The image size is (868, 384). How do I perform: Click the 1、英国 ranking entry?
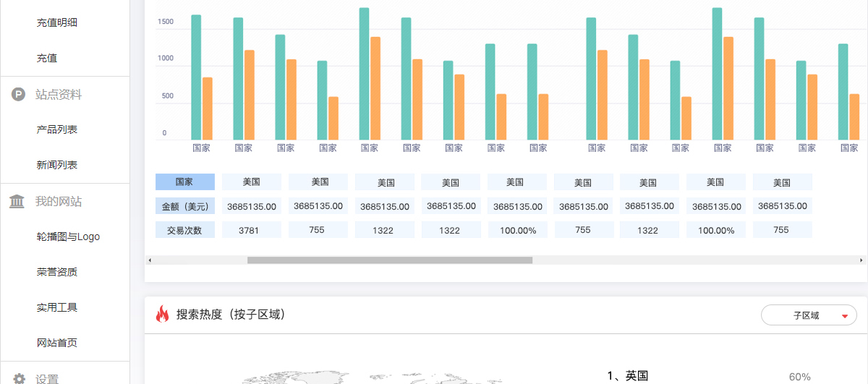tap(627, 375)
